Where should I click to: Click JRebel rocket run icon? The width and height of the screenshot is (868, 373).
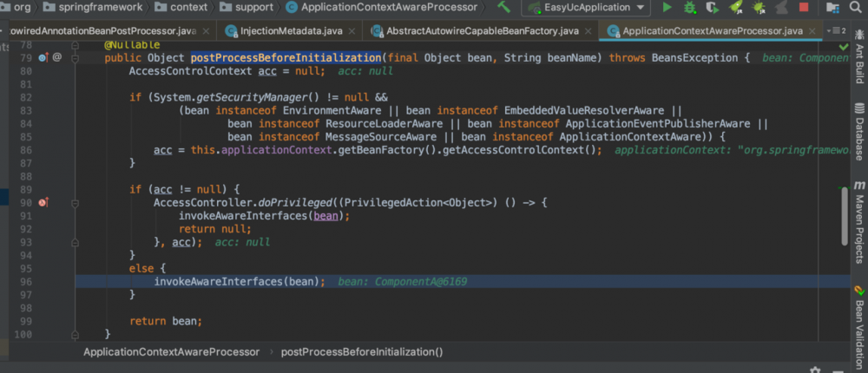coord(736,8)
